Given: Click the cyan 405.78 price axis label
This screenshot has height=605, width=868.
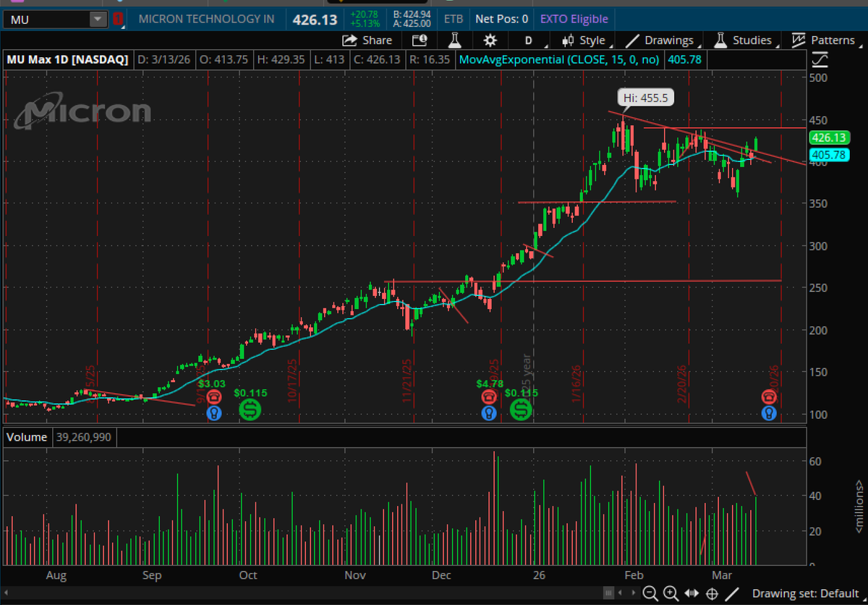Looking at the screenshot, I should tap(829, 155).
